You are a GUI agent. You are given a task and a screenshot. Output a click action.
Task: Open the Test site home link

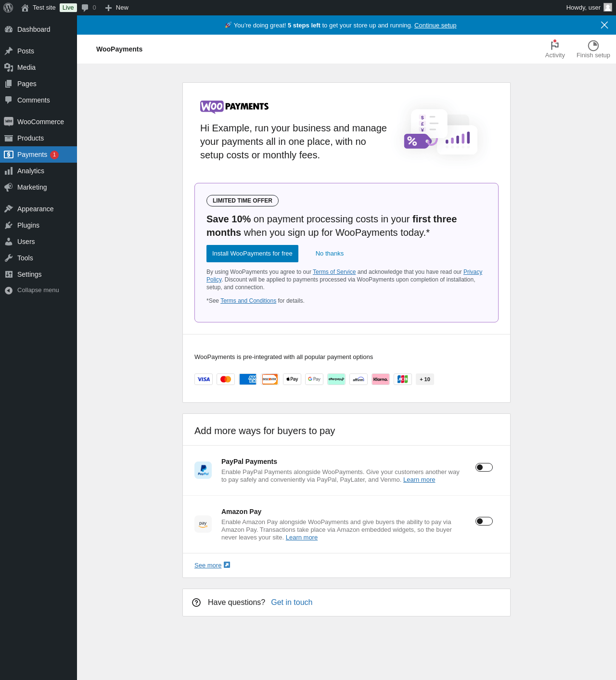(x=38, y=8)
